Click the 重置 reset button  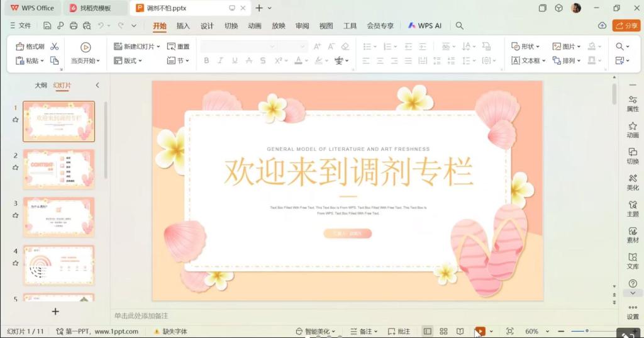[x=179, y=47]
